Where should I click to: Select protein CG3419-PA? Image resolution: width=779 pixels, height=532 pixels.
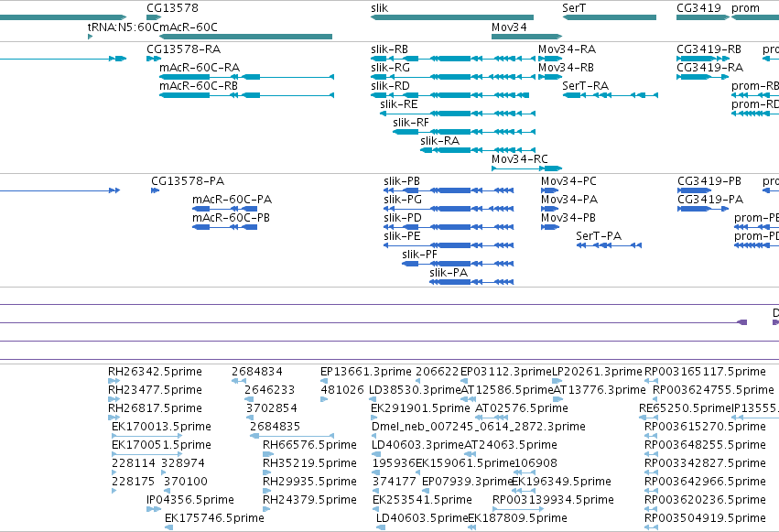coord(702,209)
